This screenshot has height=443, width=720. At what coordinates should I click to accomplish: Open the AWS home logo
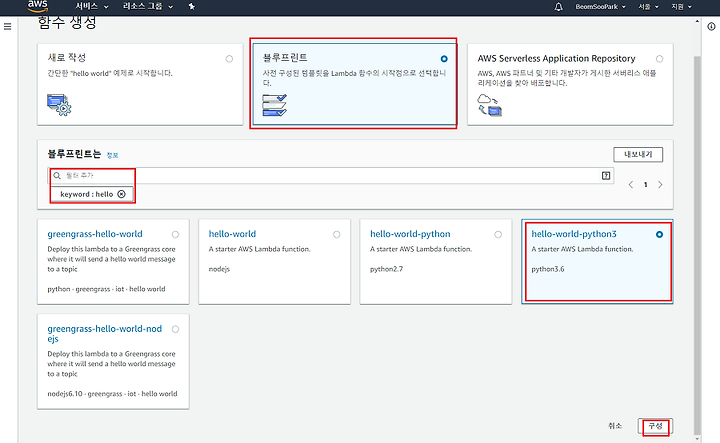click(x=37, y=6)
